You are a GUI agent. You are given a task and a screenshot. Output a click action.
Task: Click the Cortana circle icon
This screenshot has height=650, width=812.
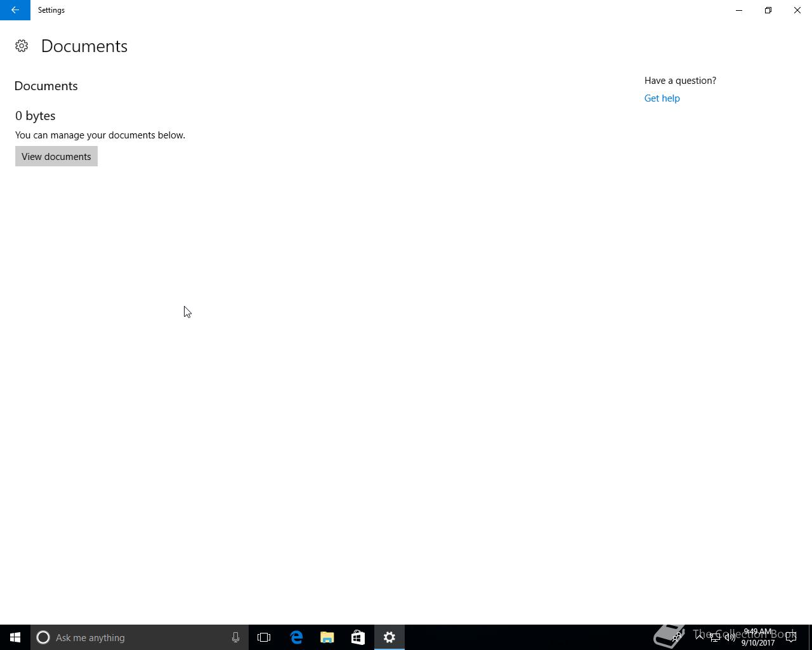[x=43, y=637]
